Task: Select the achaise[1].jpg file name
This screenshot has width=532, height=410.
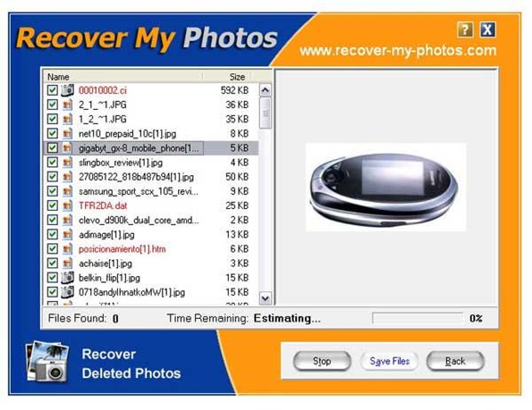Action: [105, 263]
